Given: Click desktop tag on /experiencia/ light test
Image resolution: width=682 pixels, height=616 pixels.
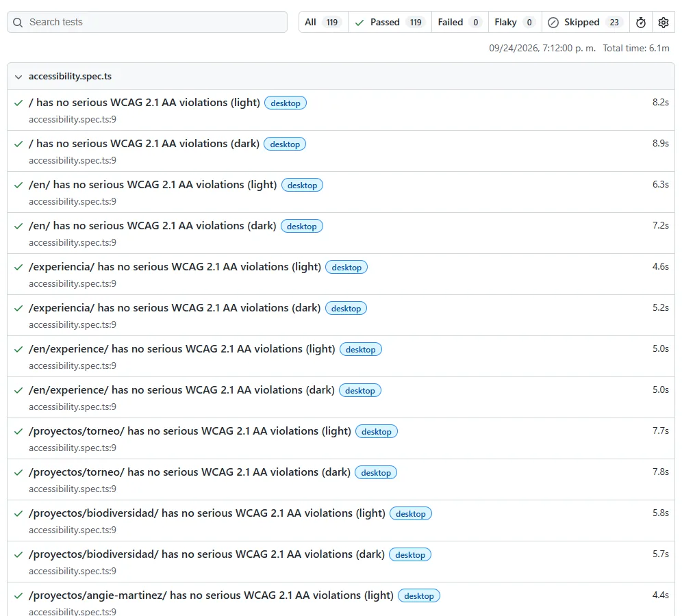Looking at the screenshot, I should tap(346, 268).
